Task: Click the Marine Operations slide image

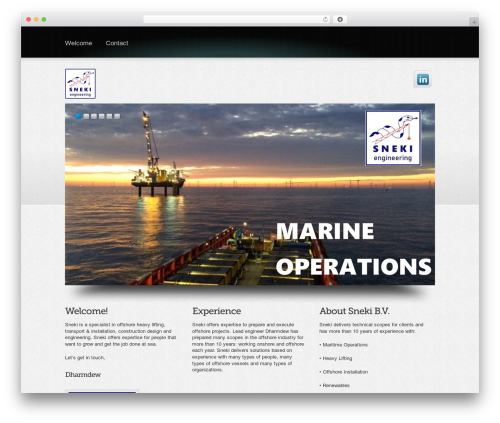Action: [250, 194]
